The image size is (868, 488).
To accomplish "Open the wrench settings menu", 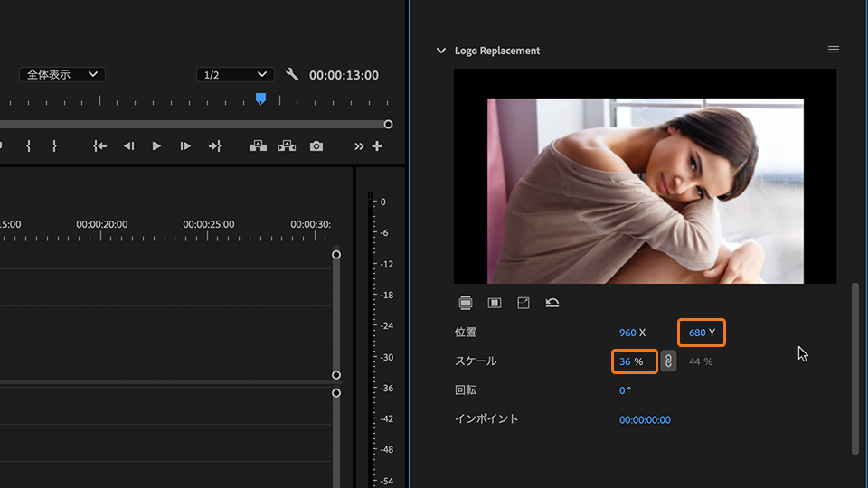I will [x=291, y=75].
